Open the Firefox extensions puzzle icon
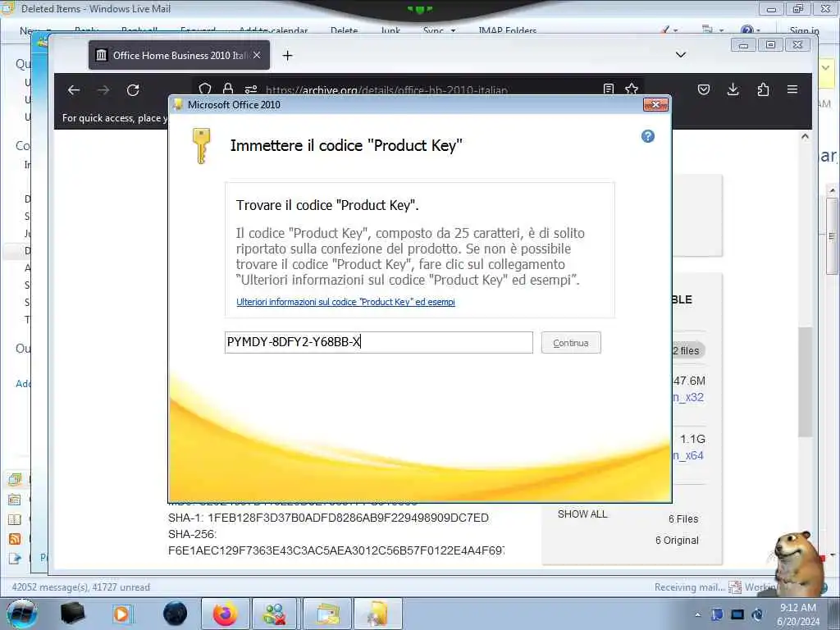 pyautogui.click(x=763, y=89)
